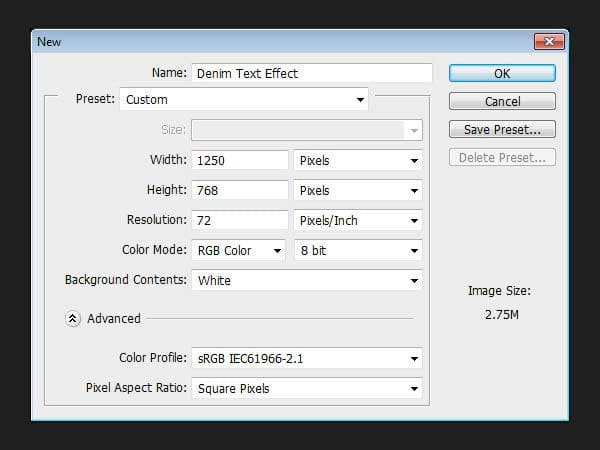The height and width of the screenshot is (450, 600).
Task: Click the Height field showing 768
Action: click(x=240, y=190)
